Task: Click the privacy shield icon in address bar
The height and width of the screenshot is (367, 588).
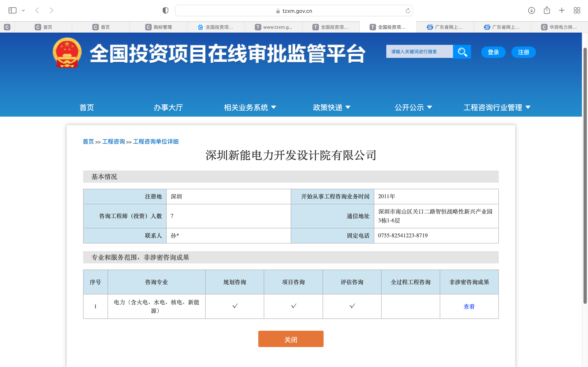Action: point(165,10)
